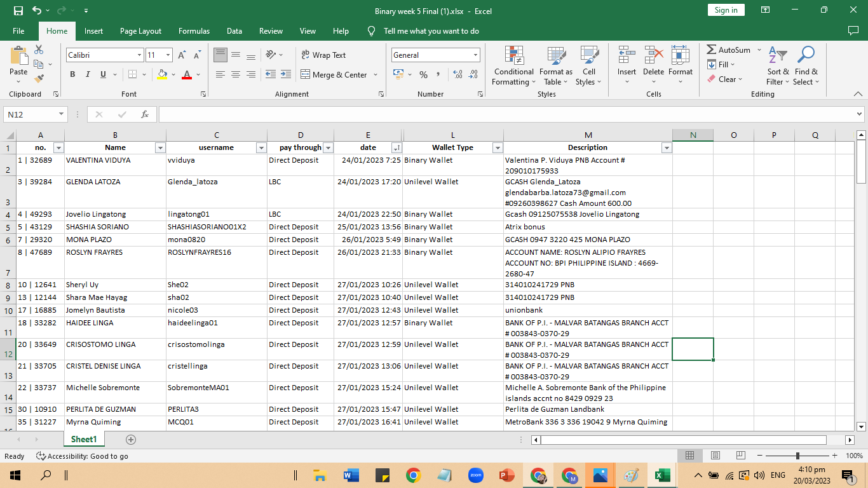Click the Sign in button
The height and width of the screenshot is (488, 868).
(x=726, y=10)
